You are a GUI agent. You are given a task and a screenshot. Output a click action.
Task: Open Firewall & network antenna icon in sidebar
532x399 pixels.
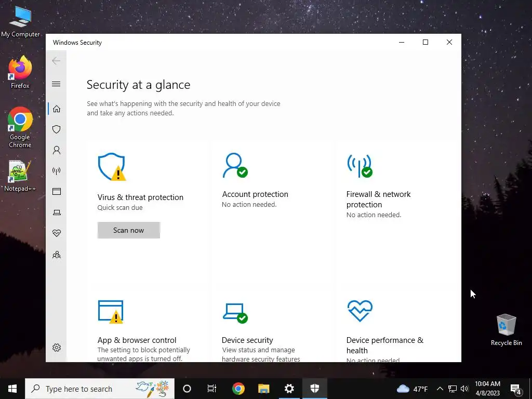click(56, 170)
